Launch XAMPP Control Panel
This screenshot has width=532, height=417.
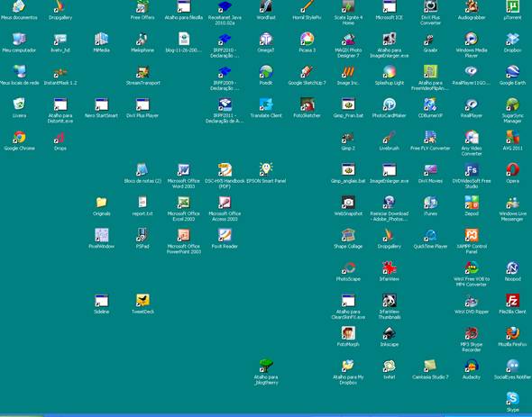(472, 235)
